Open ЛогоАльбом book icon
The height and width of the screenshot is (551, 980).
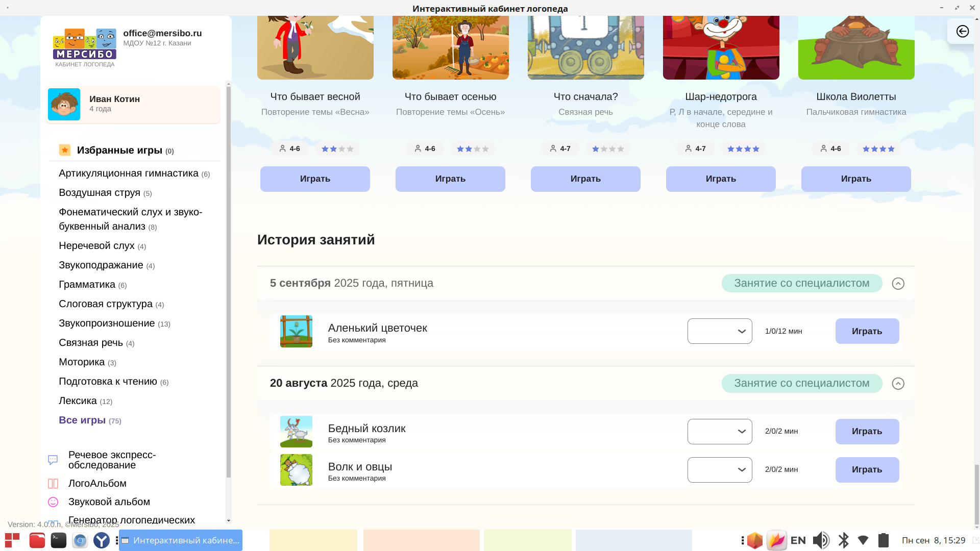coord(53,483)
